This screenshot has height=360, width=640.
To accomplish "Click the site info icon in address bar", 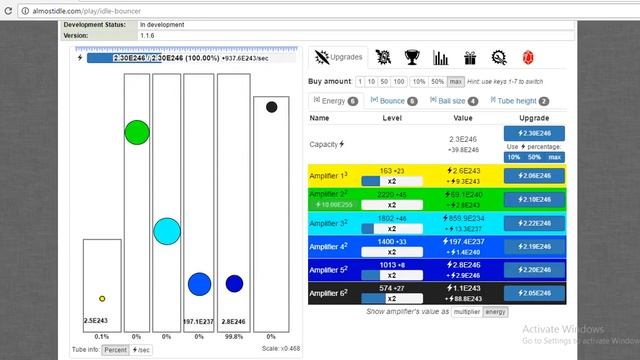I will tap(25, 11).
